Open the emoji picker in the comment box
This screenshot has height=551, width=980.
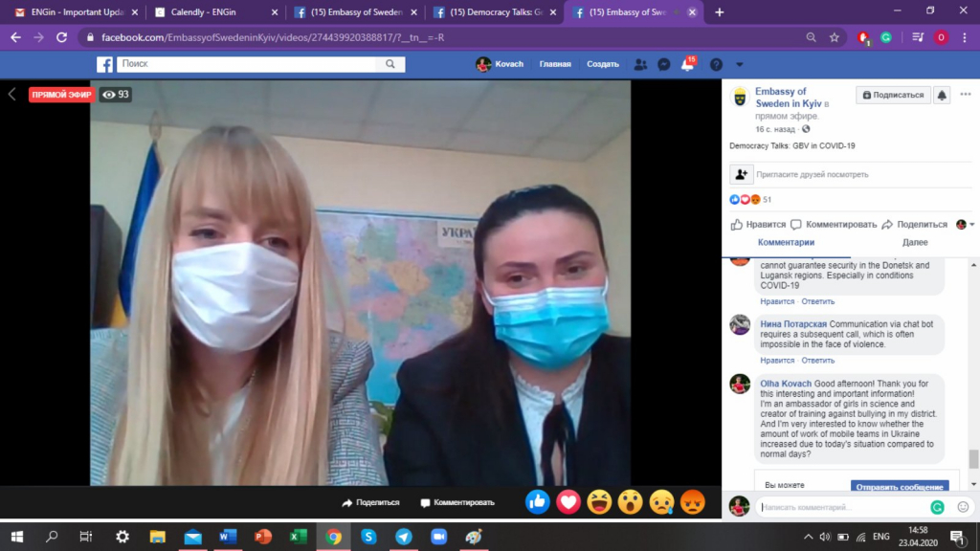point(963,507)
